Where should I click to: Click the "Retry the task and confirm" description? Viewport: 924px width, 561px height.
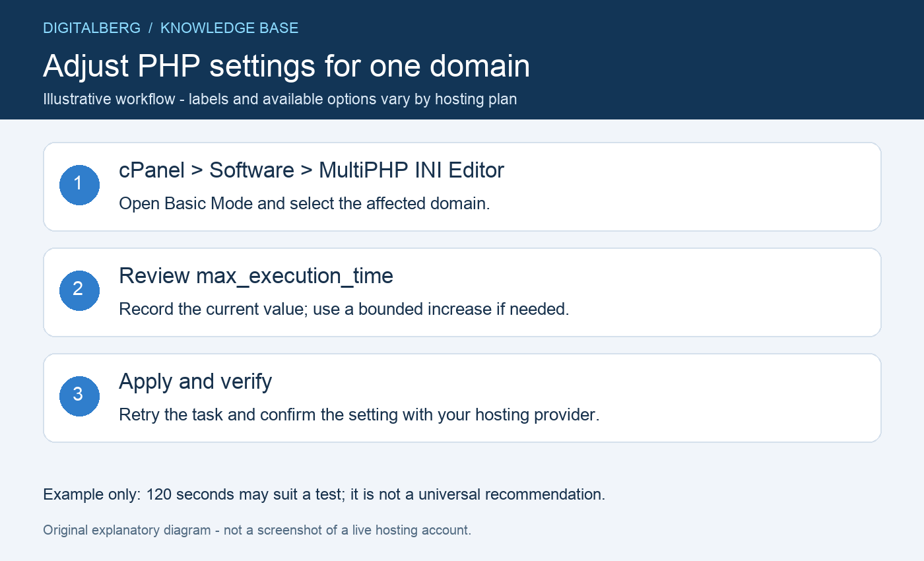[359, 415]
